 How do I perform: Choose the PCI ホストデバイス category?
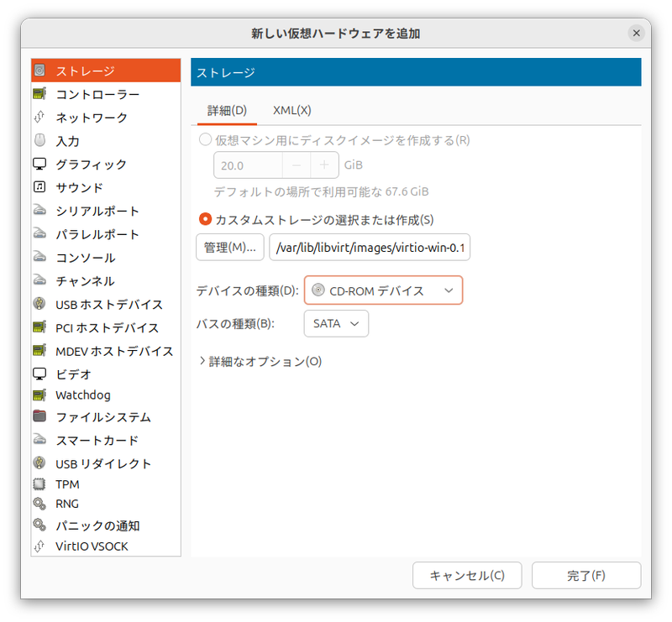coord(97,328)
